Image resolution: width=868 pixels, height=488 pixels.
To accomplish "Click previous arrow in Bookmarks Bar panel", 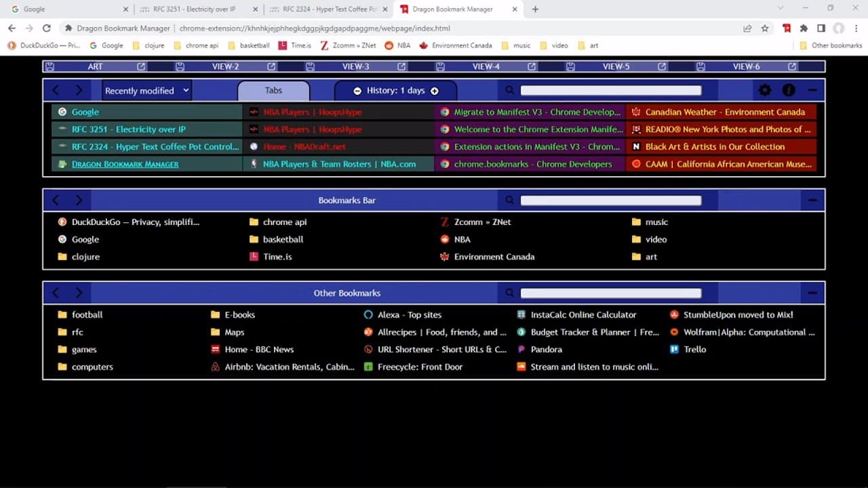I will (x=56, y=200).
